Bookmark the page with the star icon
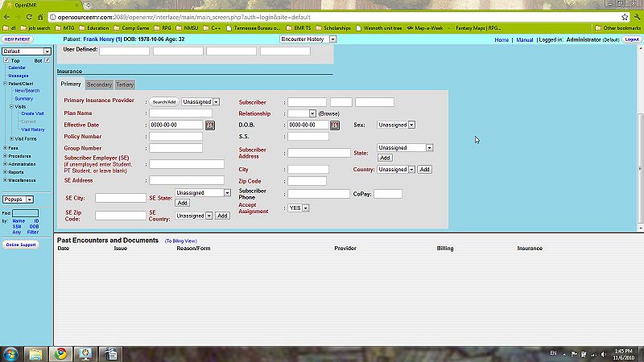 [625, 17]
